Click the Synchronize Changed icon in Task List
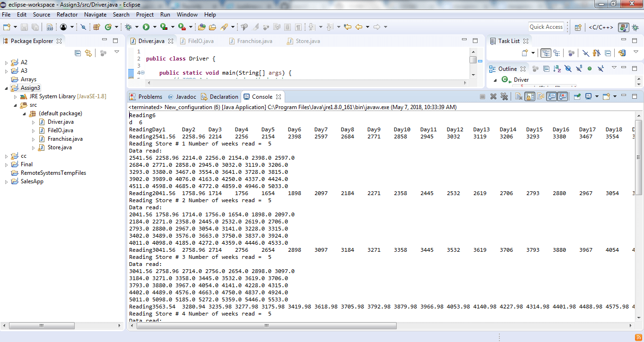The height and width of the screenshot is (342, 644). tap(622, 53)
